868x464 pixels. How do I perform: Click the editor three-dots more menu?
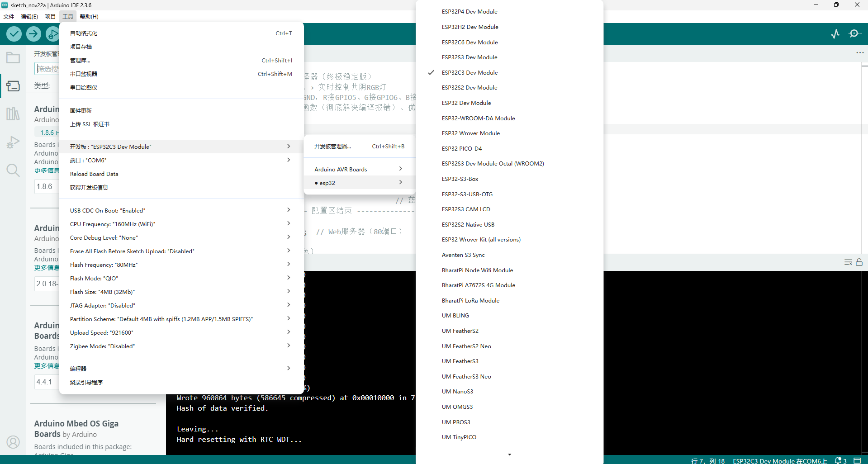tap(860, 53)
